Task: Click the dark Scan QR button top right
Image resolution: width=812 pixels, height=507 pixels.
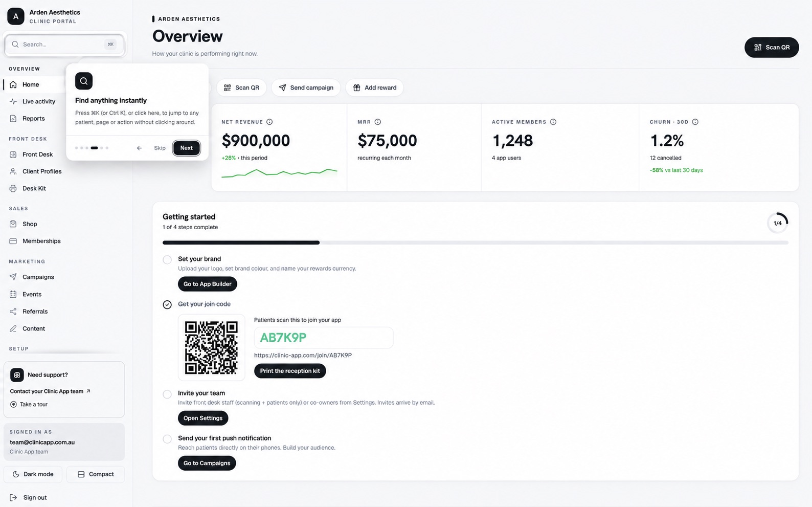Action: [x=772, y=47]
